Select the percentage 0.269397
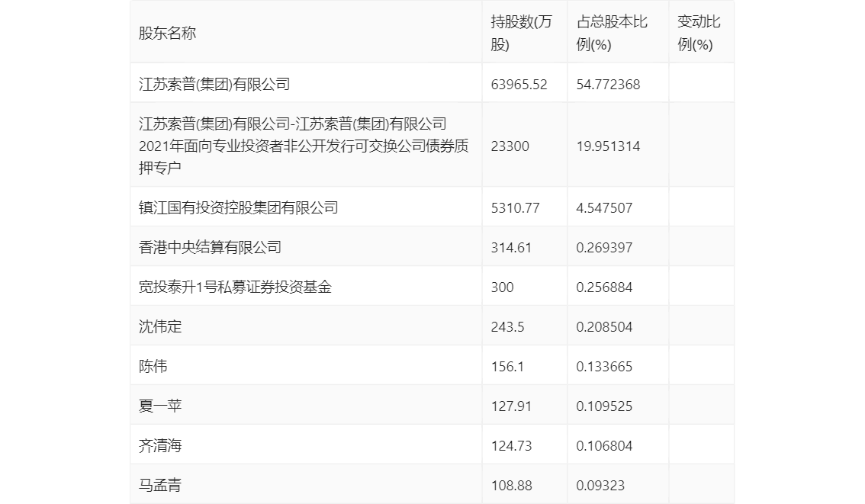Image resolution: width=865 pixels, height=504 pixels. [604, 248]
